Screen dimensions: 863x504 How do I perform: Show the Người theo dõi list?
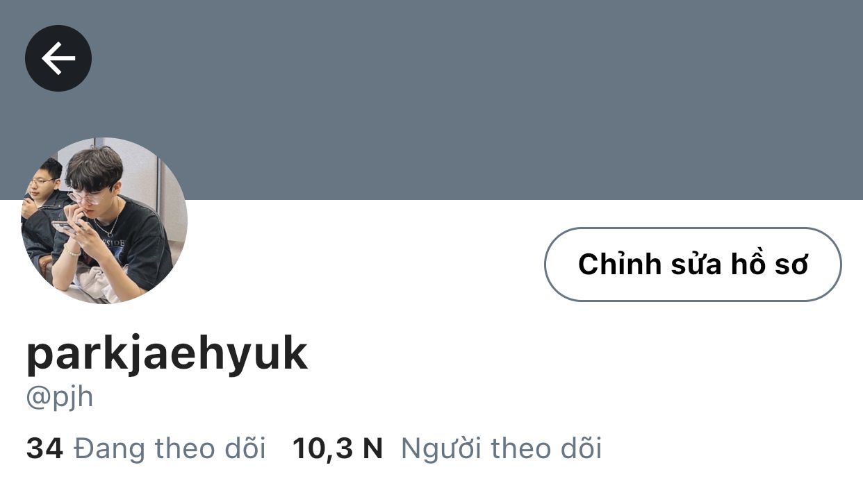pos(501,448)
